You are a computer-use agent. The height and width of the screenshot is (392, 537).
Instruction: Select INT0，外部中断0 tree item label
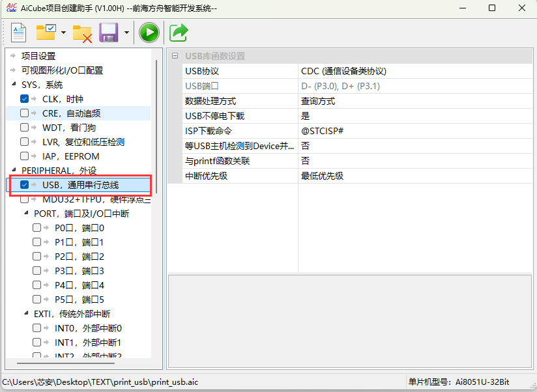[88, 328]
